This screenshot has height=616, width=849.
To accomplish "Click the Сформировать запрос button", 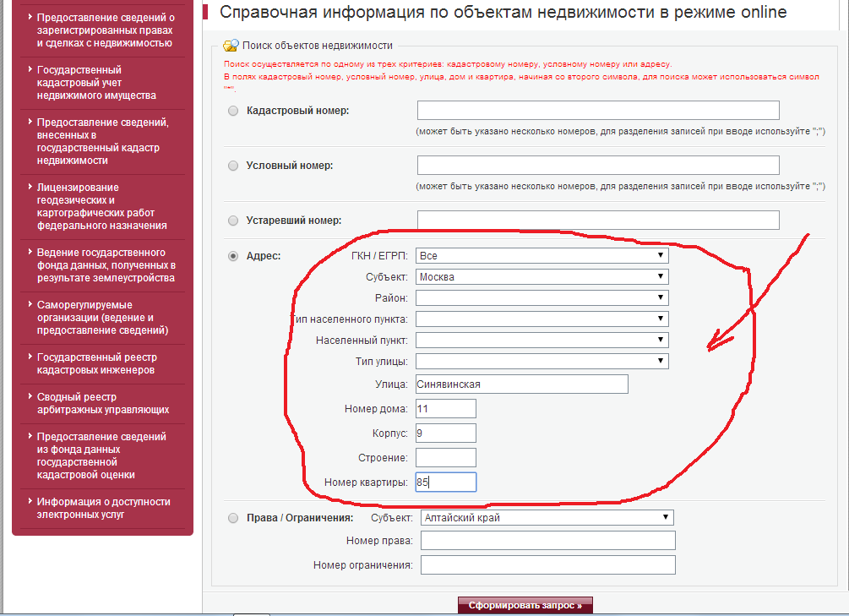I will tap(525, 606).
